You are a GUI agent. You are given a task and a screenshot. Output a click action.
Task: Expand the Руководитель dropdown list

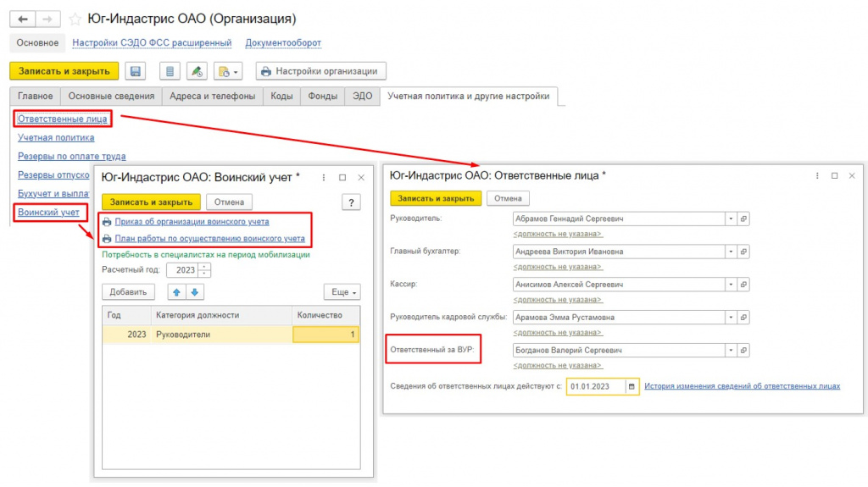pos(731,219)
